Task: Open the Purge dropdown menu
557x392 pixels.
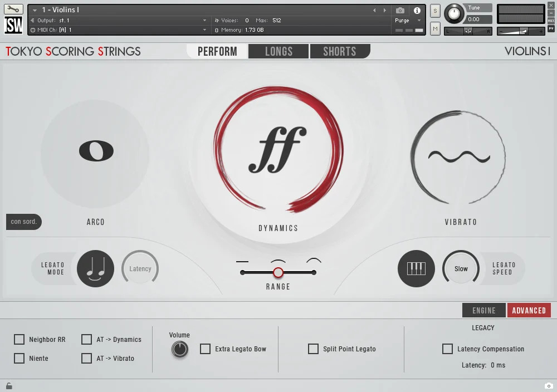Action: tap(408, 21)
